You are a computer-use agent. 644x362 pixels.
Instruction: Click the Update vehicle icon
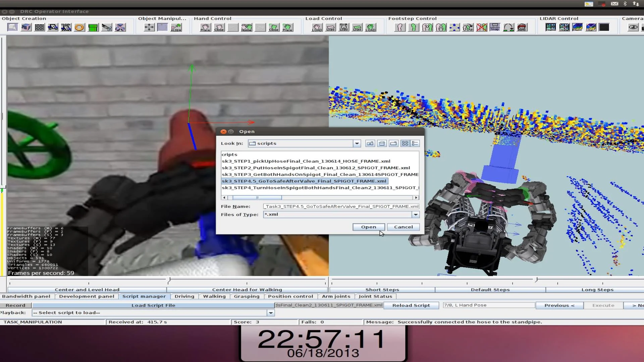pos(66,27)
